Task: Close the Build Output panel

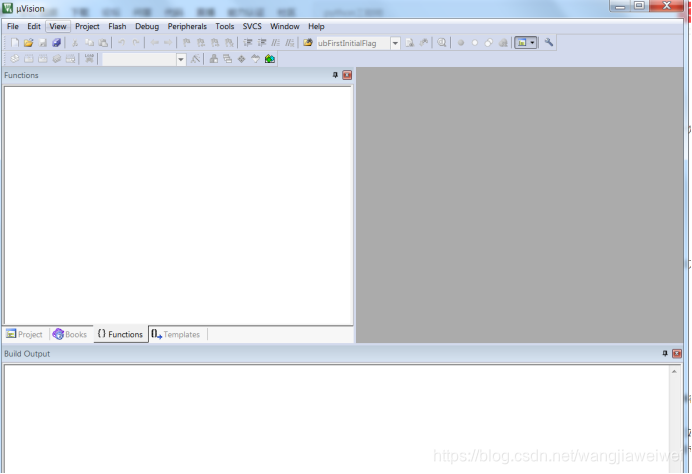Action: (677, 354)
